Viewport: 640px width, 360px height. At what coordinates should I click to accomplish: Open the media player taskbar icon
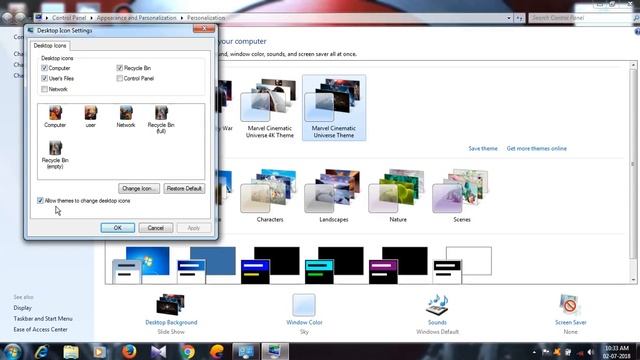[100, 351]
